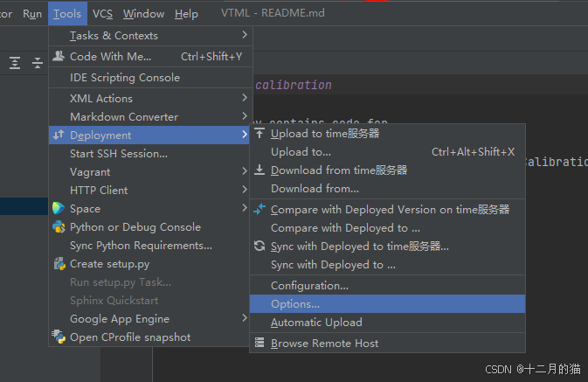Click the Python console icon
This screenshot has width=588, height=382.
point(59,226)
